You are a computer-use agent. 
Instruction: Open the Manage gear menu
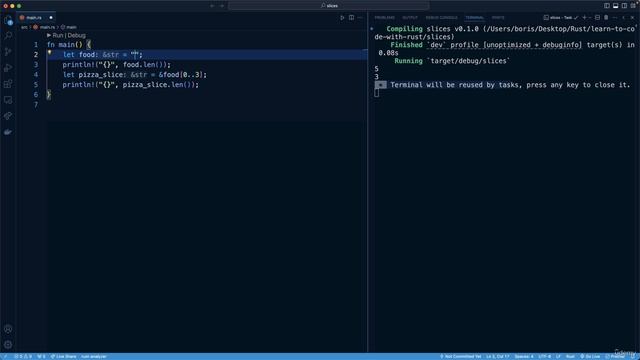(8, 344)
